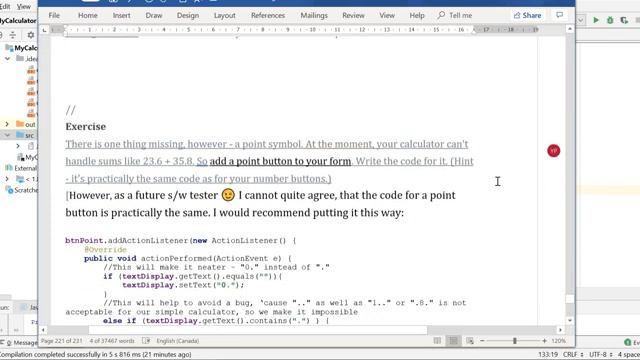The height and width of the screenshot is (360, 640).
Task: Open the Edit menu in the IDE
Action: pyautogui.click(x=4, y=7)
